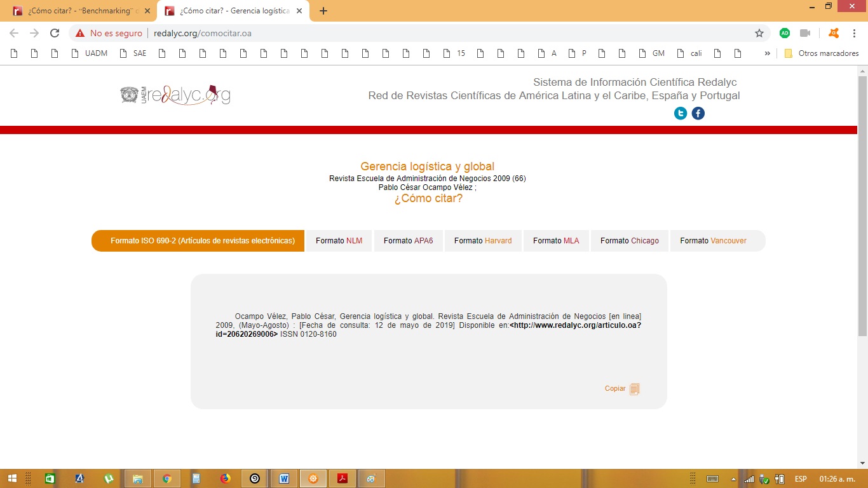868x488 pixels.
Task: Open the Facebook icon link
Action: coord(698,114)
